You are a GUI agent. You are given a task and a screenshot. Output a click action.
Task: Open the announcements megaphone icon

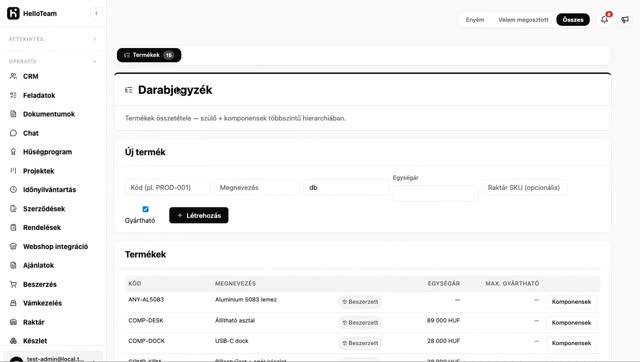click(x=625, y=20)
